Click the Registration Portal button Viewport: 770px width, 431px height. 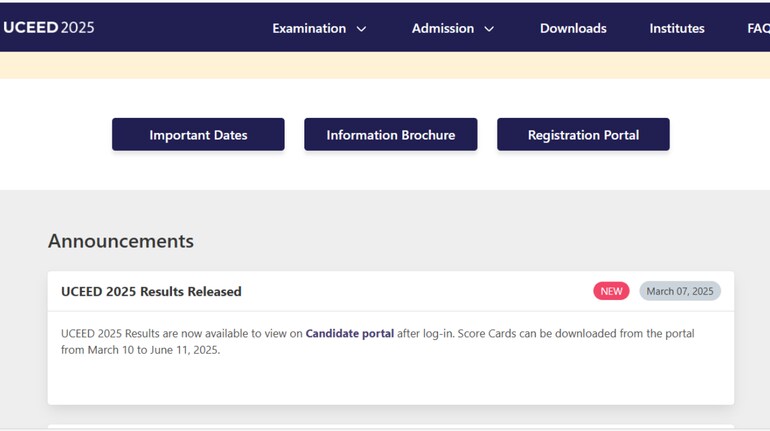click(583, 135)
